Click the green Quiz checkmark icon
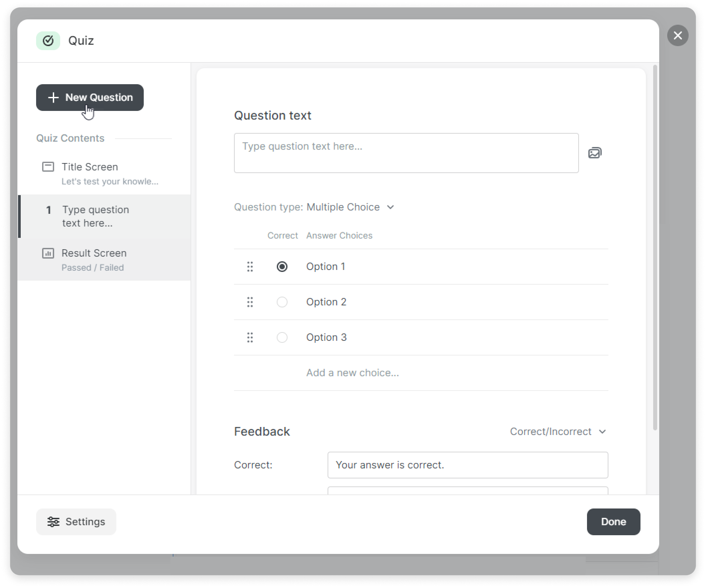The height and width of the screenshot is (588, 706). [48, 40]
